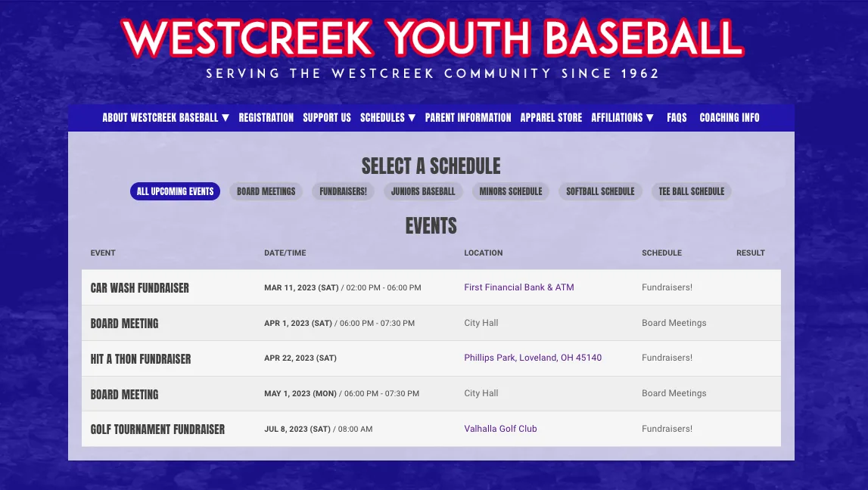Click the Phillips Park, Loveland location link
868x490 pixels.
(x=533, y=358)
